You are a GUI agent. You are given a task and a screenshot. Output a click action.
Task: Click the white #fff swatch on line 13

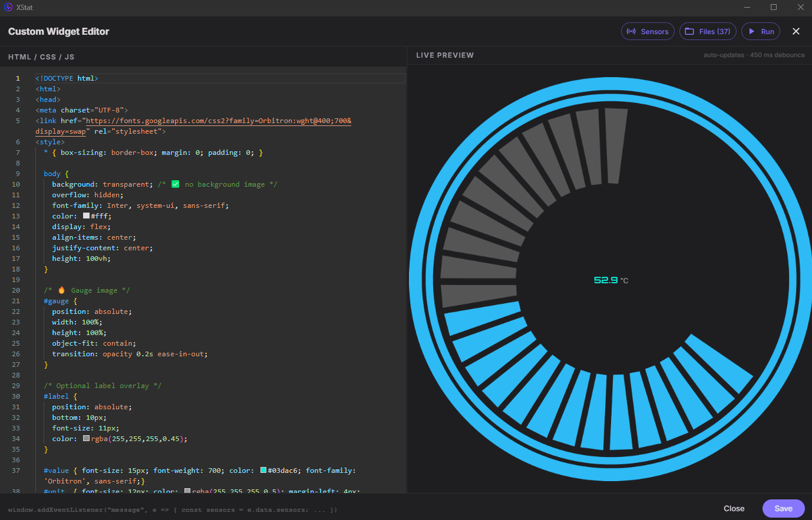point(85,216)
